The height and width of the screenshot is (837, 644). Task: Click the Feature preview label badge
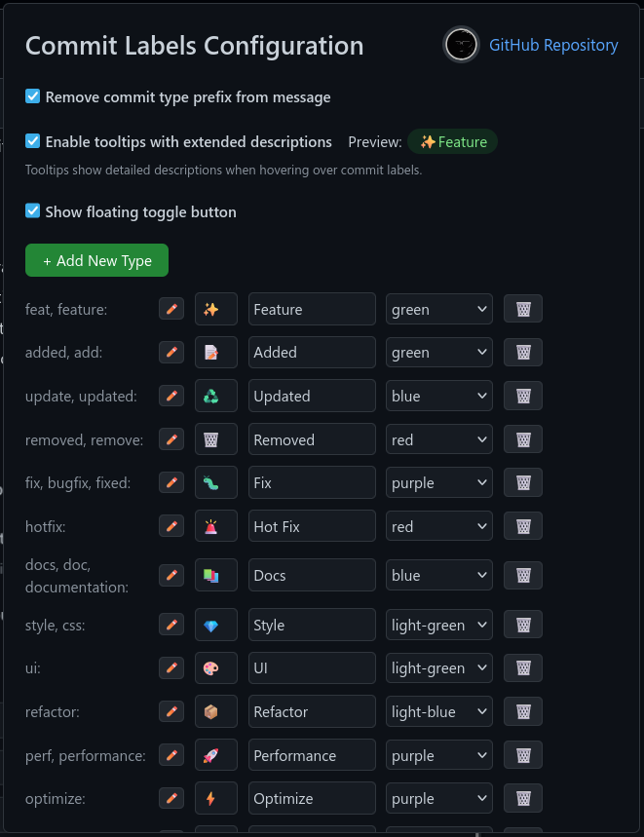coord(452,142)
